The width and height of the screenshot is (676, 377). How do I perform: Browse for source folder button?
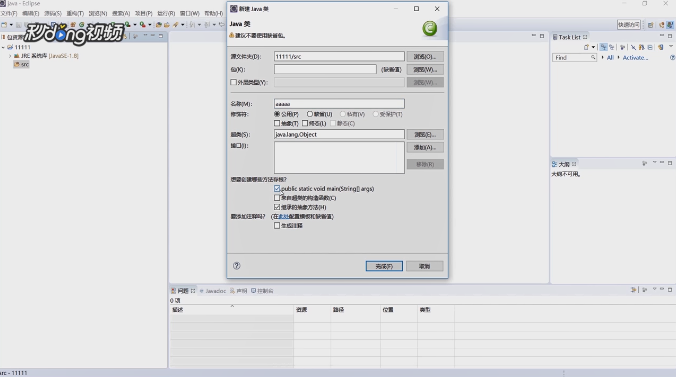click(x=425, y=57)
